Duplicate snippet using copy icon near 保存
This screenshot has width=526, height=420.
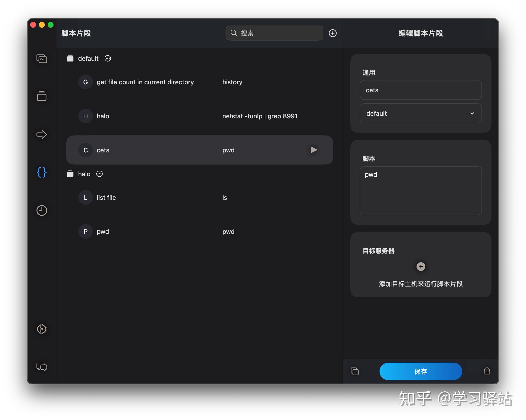(x=354, y=371)
